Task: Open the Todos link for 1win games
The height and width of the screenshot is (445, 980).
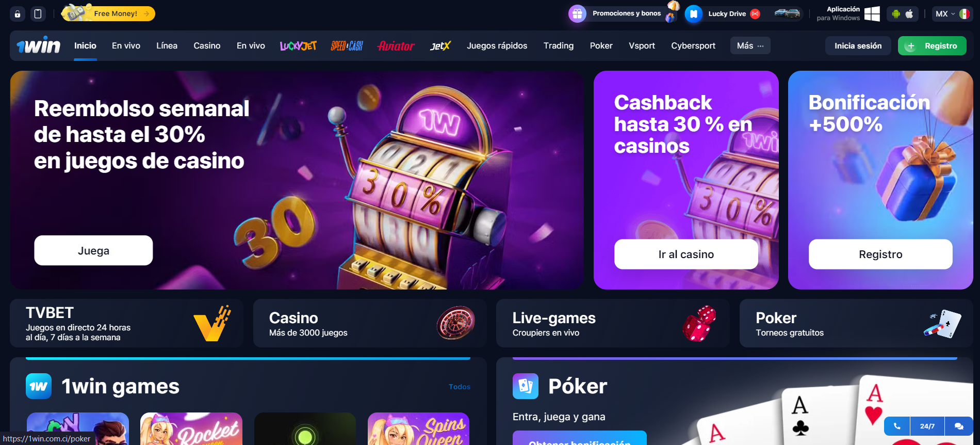Action: [459, 387]
